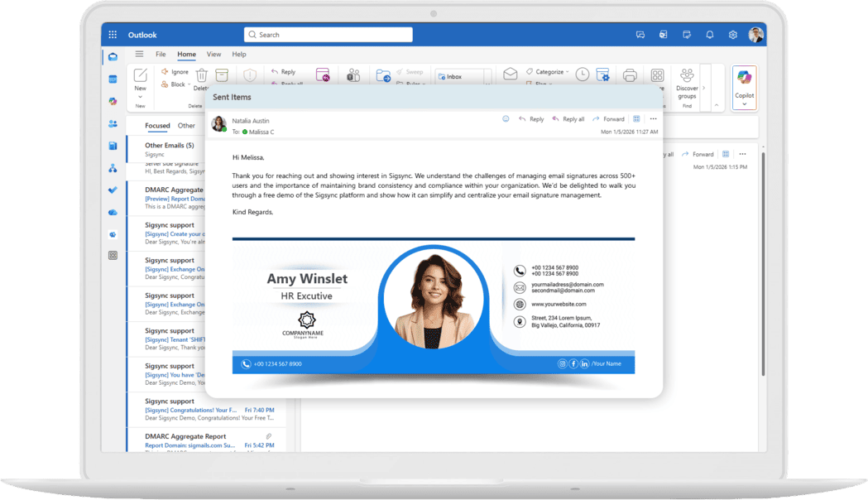Select the Mail icon in left sidebar
The height and width of the screenshot is (500, 868).
(113, 57)
